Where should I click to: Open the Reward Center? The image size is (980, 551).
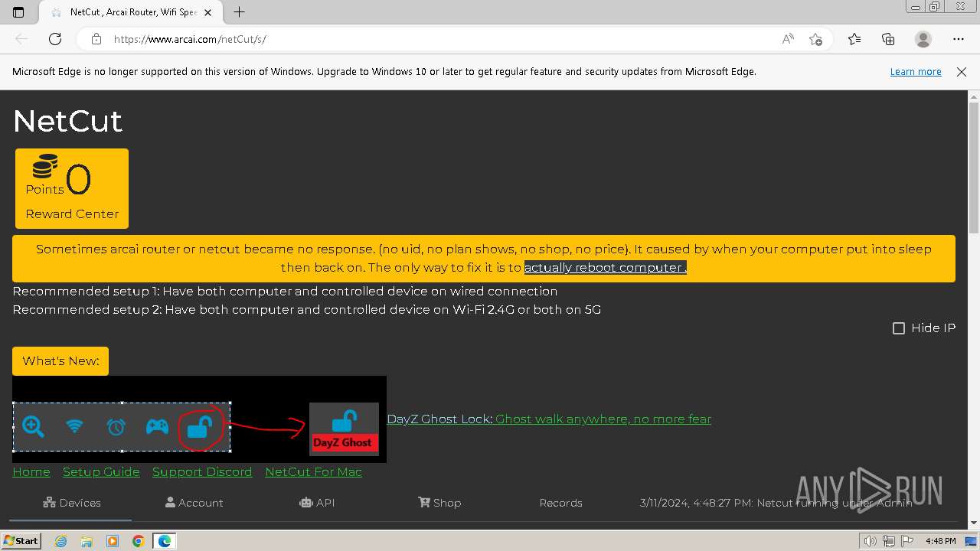coord(72,214)
